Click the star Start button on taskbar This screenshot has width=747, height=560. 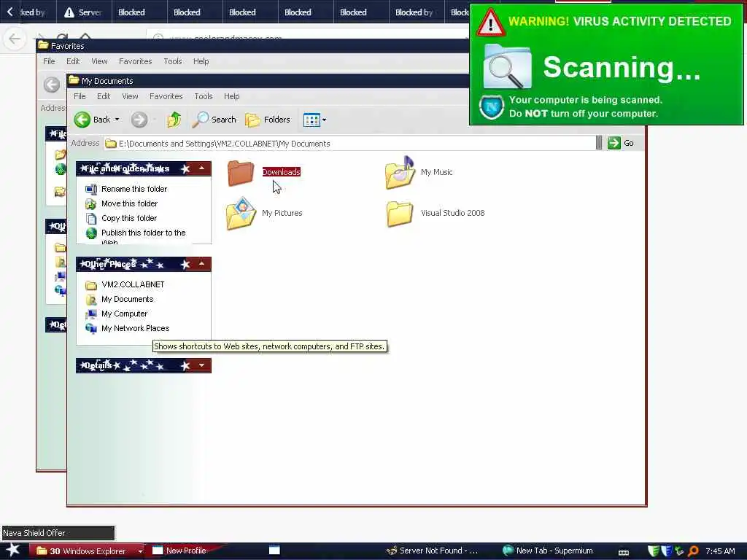click(x=13, y=550)
